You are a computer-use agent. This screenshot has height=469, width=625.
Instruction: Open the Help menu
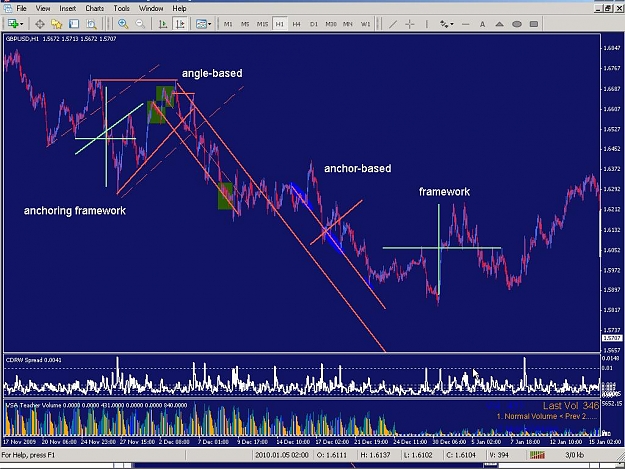point(179,8)
